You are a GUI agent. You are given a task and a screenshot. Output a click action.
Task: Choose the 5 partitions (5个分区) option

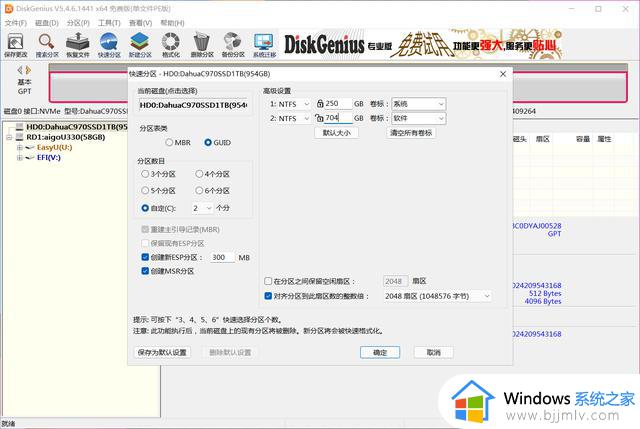click(158, 191)
